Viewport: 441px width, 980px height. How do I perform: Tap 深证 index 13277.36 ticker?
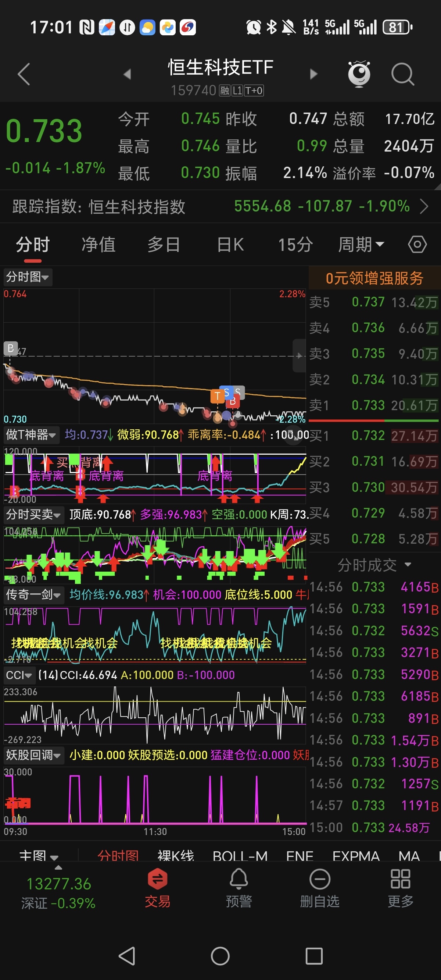pos(58,892)
